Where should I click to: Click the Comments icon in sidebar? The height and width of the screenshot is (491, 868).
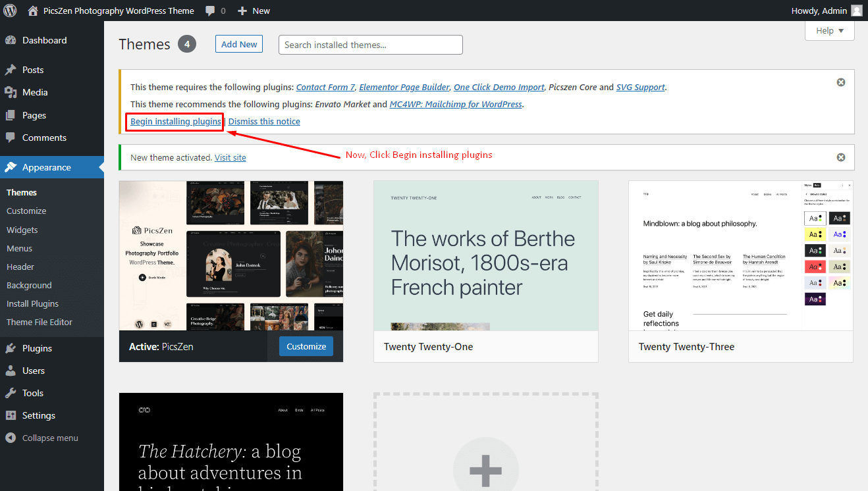click(11, 138)
